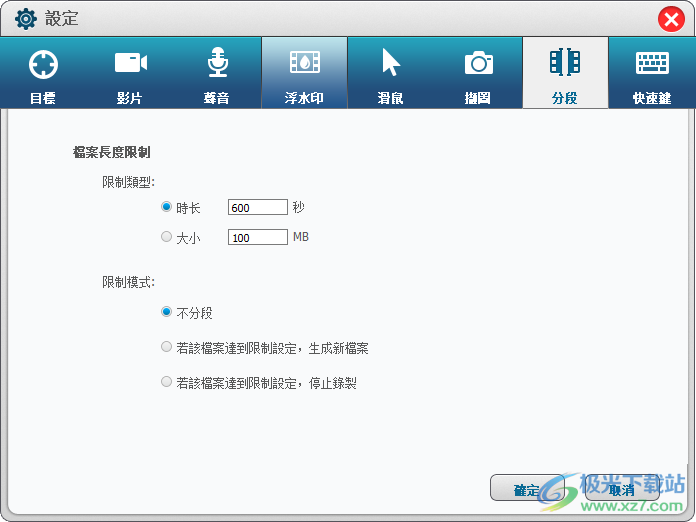Viewport: 696px width, 522px height.
Task: Choose the 不分段 no-split radio option
Action: pyautogui.click(x=166, y=312)
